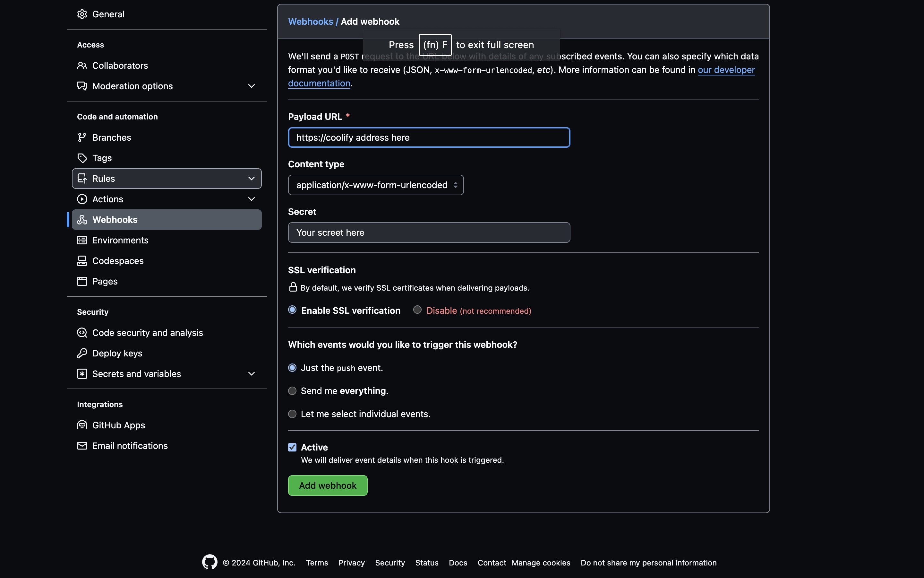The width and height of the screenshot is (924, 578).
Task: Click the Rules icon in sidebar
Action: (82, 179)
